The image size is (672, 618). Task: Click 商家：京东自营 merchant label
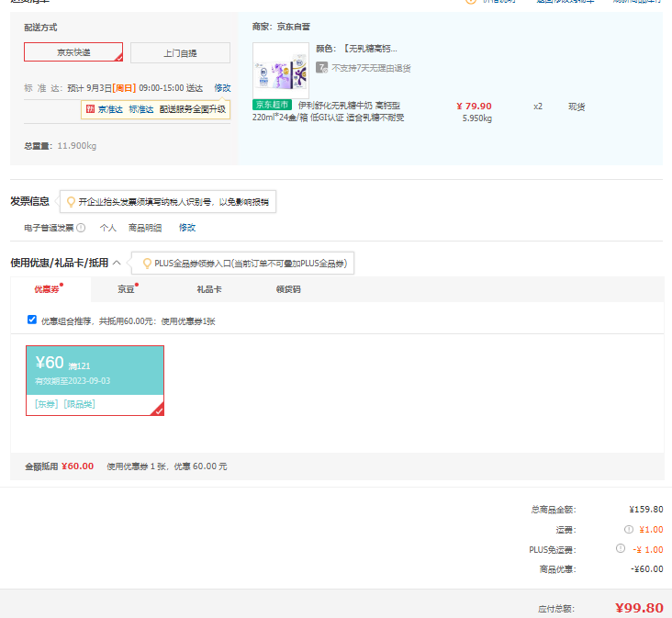(x=281, y=27)
